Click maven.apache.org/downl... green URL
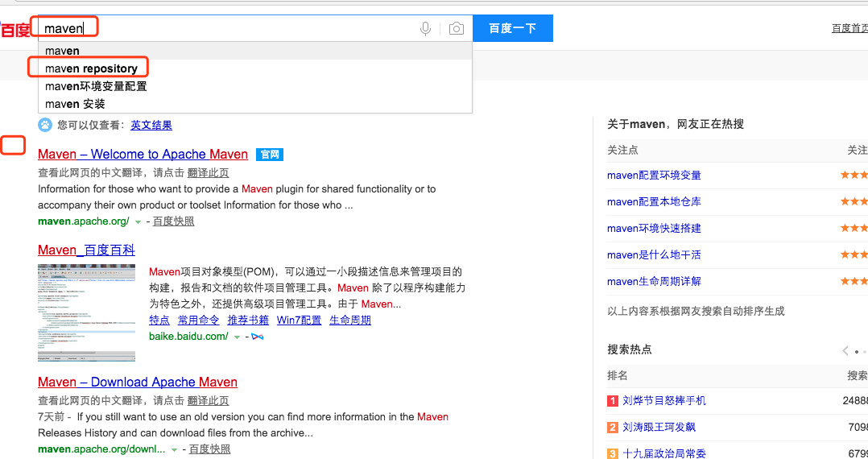The width and height of the screenshot is (868, 459). (101, 449)
